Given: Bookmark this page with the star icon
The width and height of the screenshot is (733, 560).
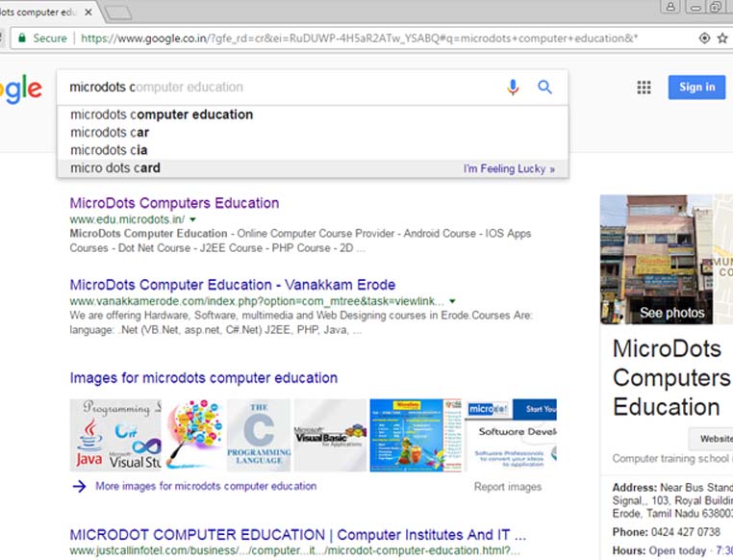Looking at the screenshot, I should [x=722, y=38].
